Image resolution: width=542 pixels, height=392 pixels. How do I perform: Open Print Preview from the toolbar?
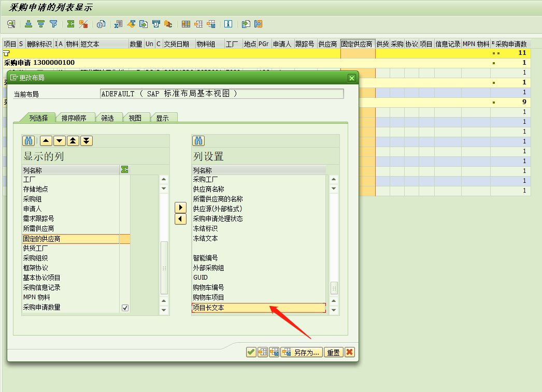point(101,24)
